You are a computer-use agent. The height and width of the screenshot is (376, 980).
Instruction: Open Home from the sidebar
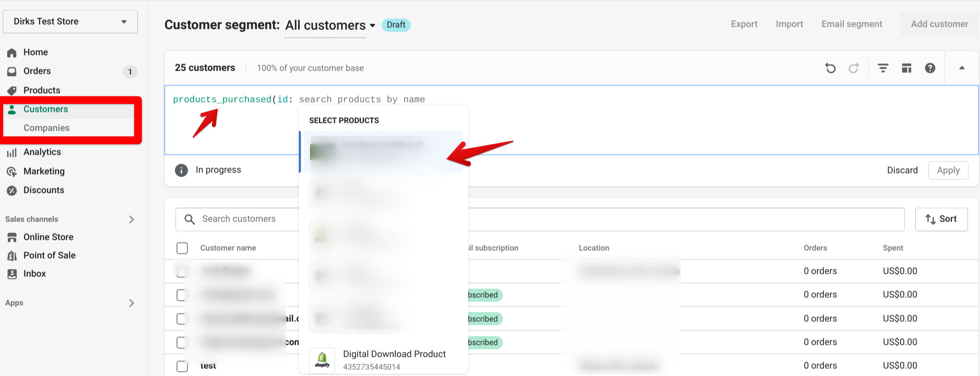pyautogui.click(x=36, y=52)
